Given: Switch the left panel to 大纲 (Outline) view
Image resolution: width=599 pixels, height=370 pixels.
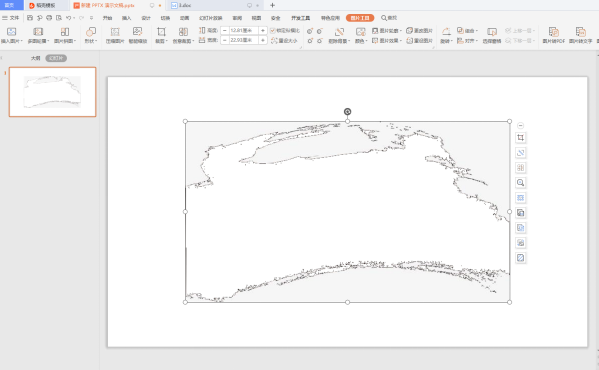Looking at the screenshot, I should 36,58.
